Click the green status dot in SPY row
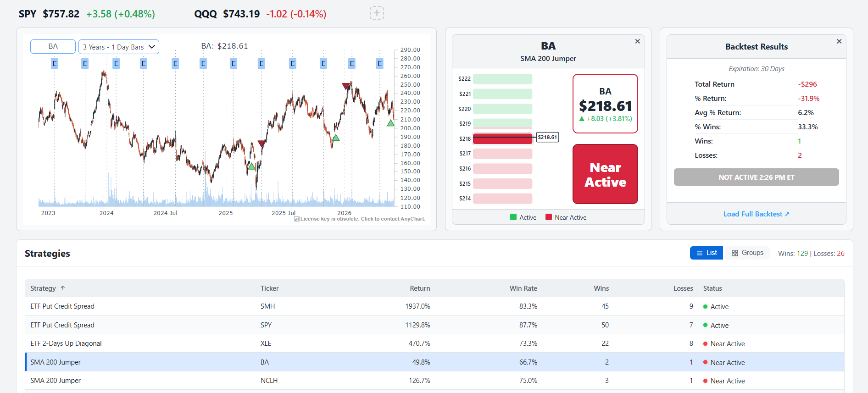868x393 pixels. 705,325
